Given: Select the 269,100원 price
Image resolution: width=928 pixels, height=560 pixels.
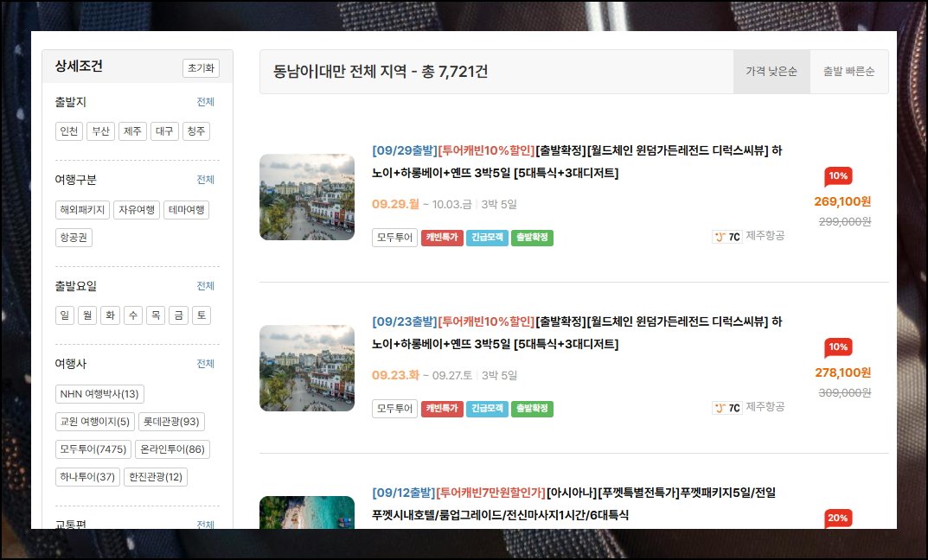Looking at the screenshot, I should [x=842, y=201].
